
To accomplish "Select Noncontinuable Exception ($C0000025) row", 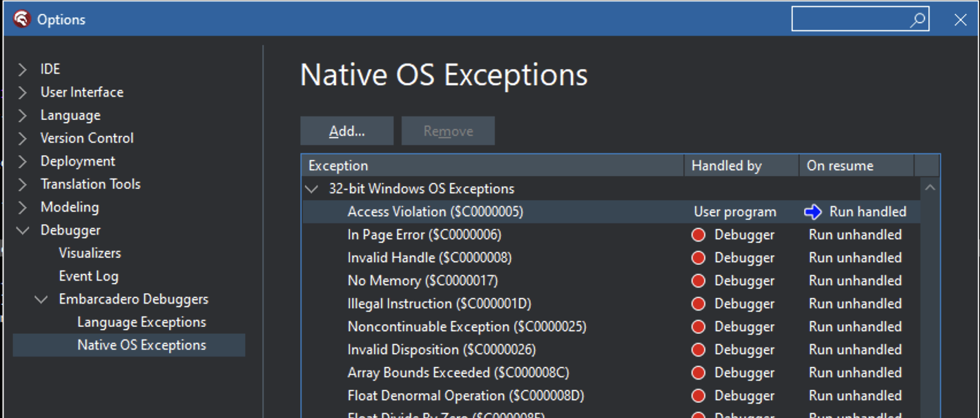I will 611,327.
